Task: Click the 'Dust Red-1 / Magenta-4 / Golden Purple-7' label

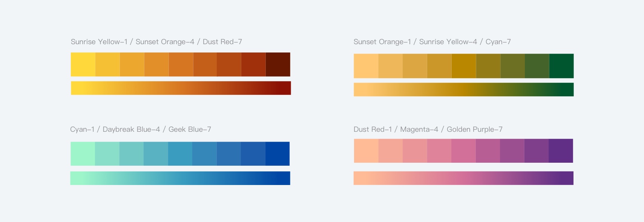Action: tap(428, 129)
